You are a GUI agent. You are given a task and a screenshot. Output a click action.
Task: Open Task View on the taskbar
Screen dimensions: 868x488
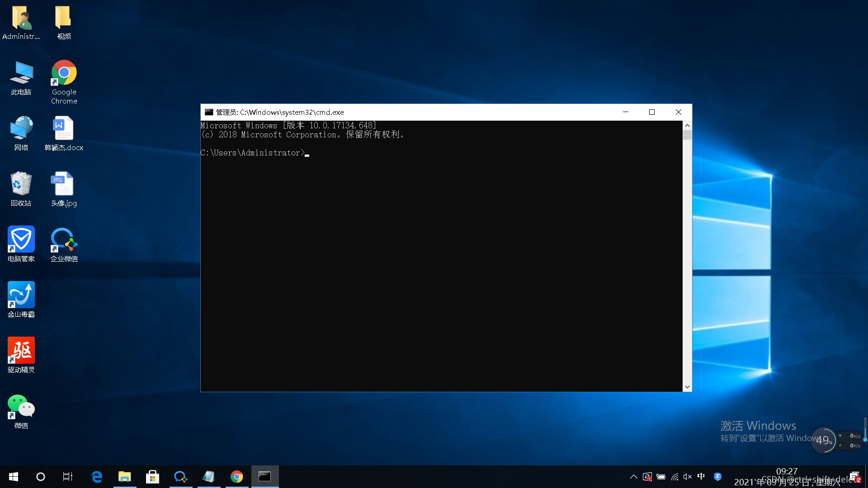pyautogui.click(x=68, y=477)
